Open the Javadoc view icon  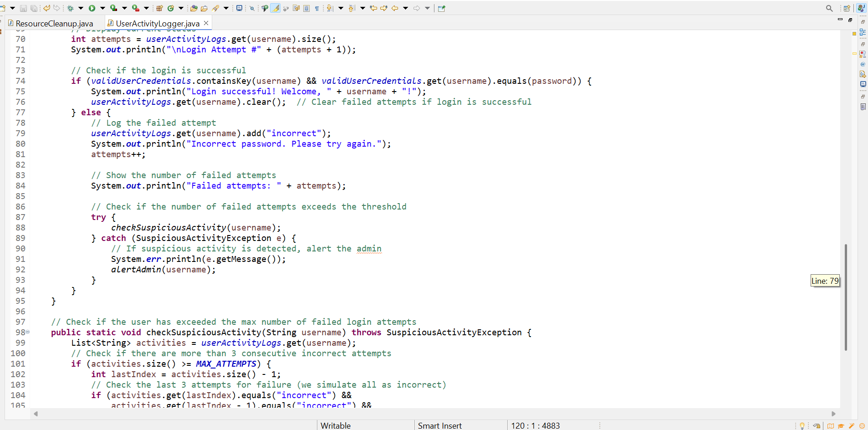pyautogui.click(x=863, y=64)
